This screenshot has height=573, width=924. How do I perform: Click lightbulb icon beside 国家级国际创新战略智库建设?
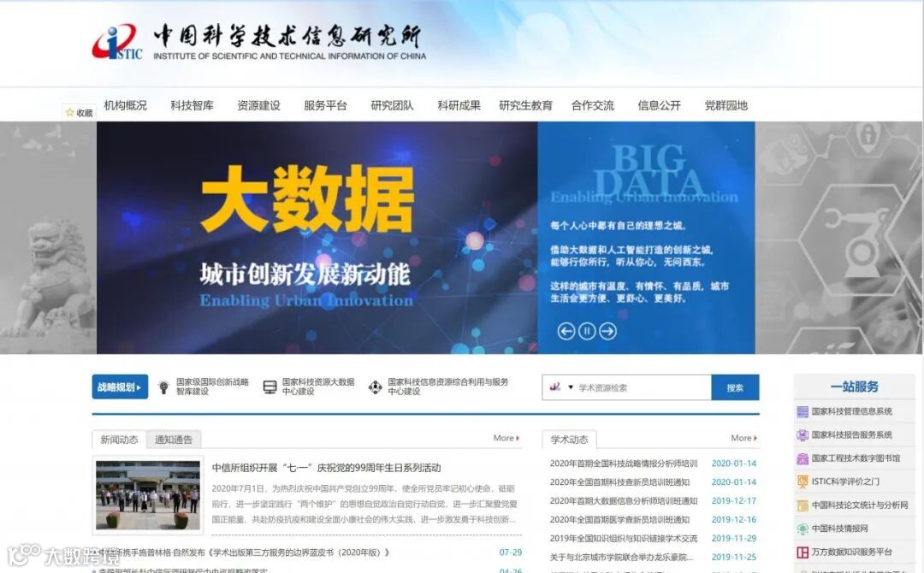coord(163,387)
